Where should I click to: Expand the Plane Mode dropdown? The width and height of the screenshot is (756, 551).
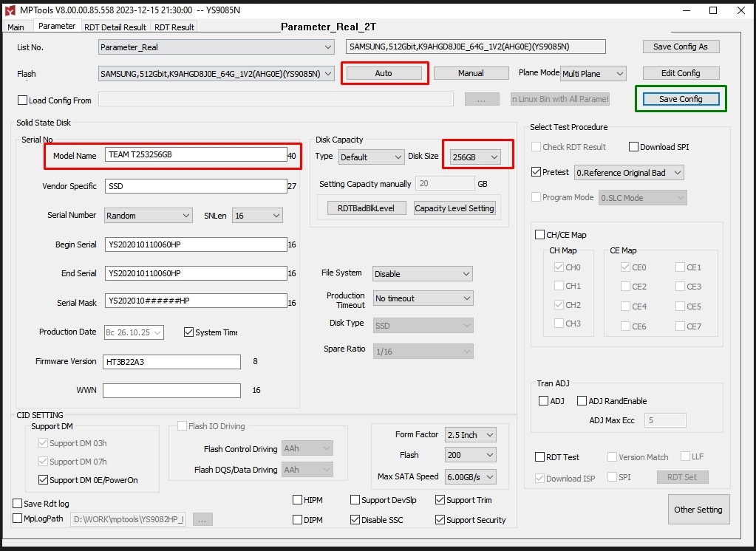593,74
